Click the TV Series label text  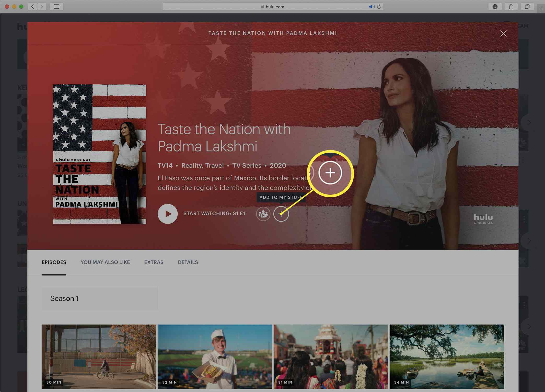[247, 165]
